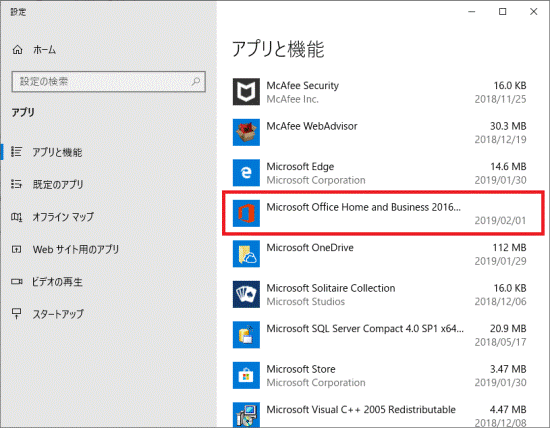Click the 4.47 MB size value
Screen dimensions: 550x428
coord(508,409)
